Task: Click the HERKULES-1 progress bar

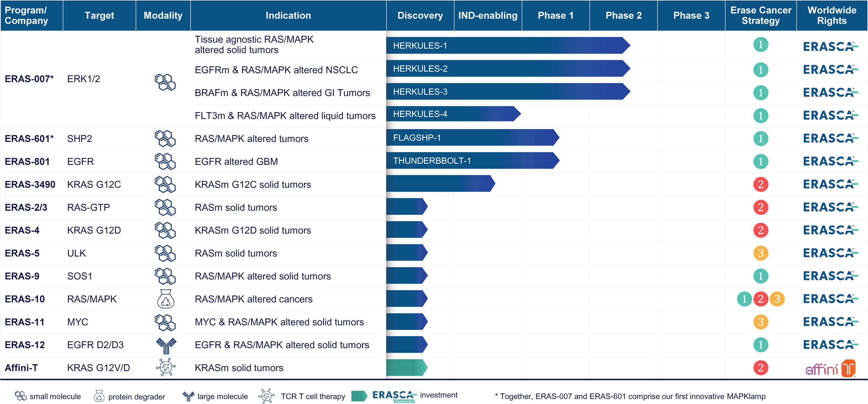Action: (x=508, y=45)
